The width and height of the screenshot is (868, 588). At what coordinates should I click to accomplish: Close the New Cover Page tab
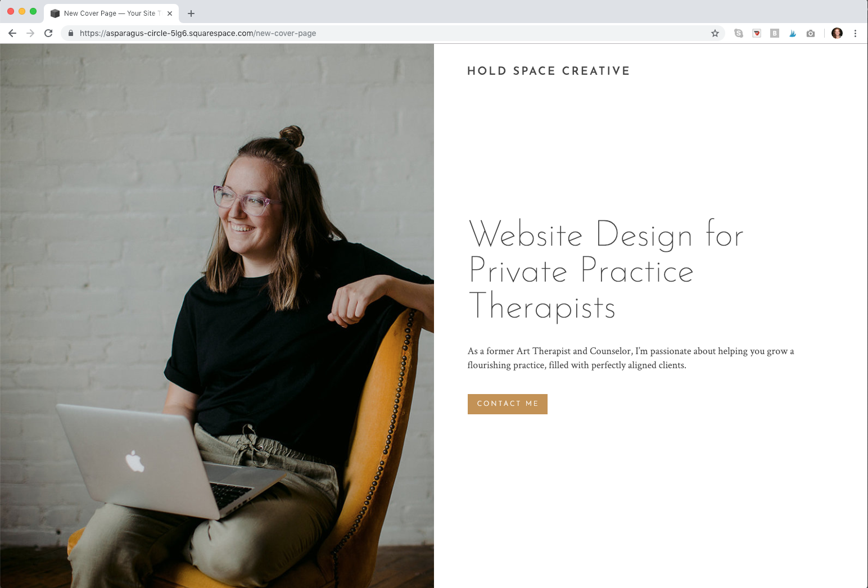170,13
